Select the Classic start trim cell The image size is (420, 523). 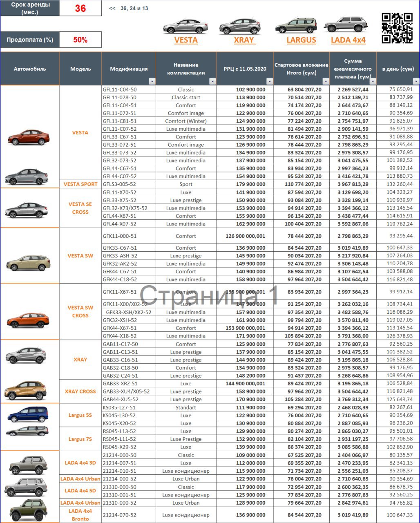tap(186, 97)
